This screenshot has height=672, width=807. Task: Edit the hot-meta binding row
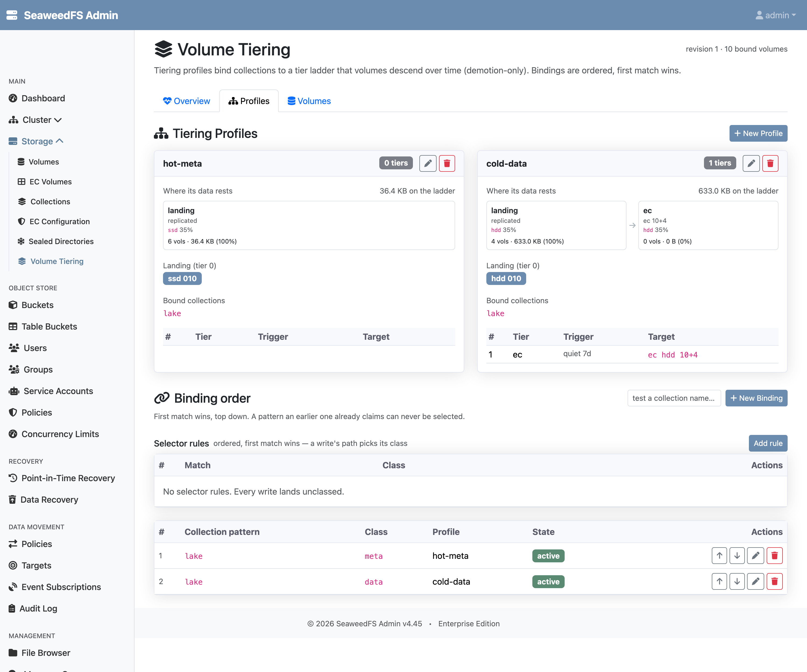point(756,556)
